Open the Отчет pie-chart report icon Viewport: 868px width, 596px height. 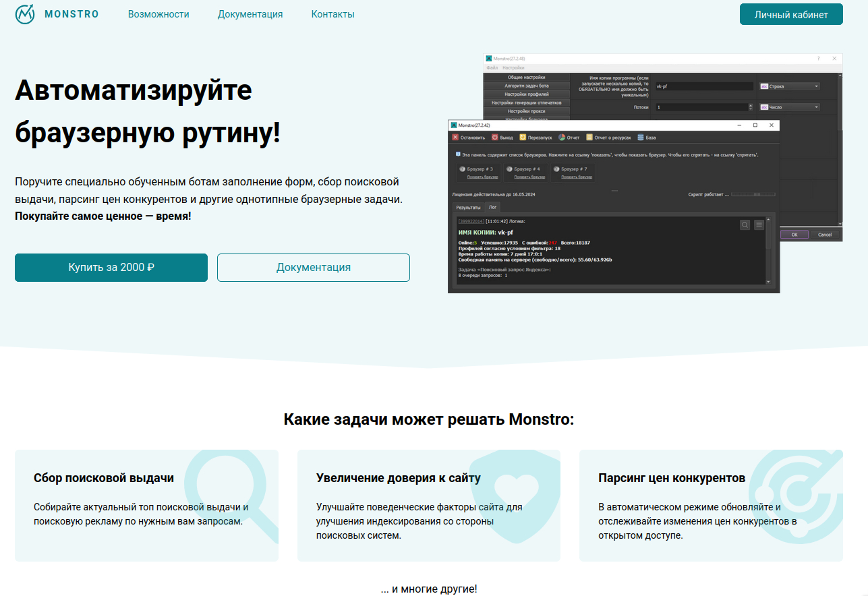pos(561,138)
